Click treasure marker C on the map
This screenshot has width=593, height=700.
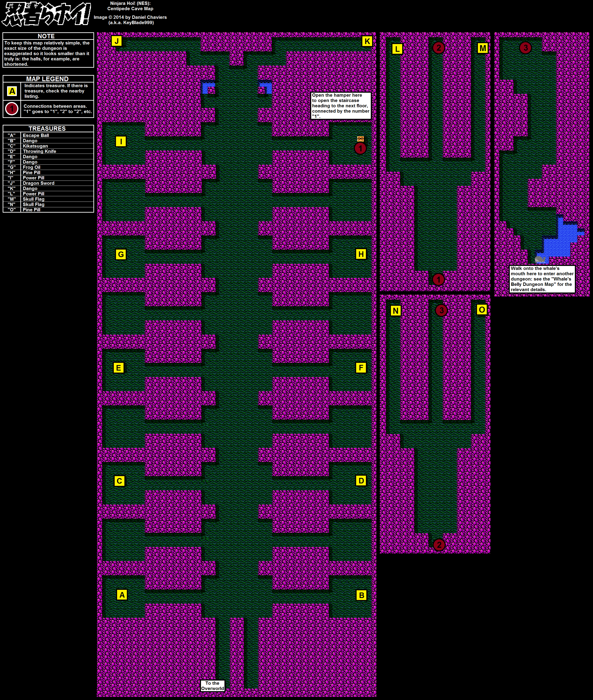119,481
